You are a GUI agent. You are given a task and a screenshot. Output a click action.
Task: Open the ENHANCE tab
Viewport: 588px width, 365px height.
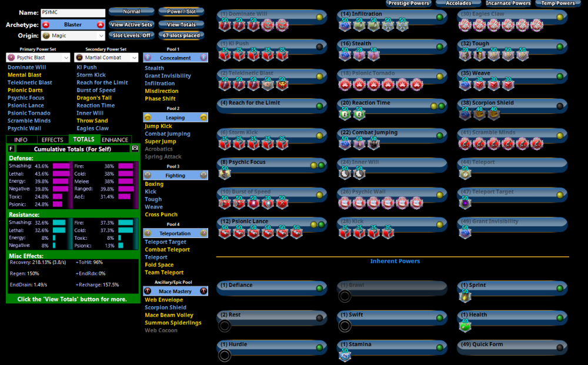(x=115, y=140)
